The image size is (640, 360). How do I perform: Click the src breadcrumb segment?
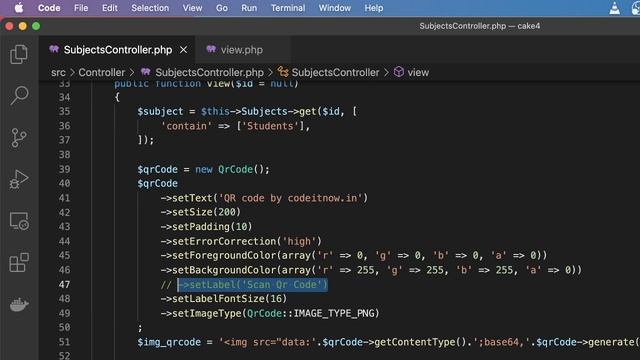pyautogui.click(x=58, y=72)
